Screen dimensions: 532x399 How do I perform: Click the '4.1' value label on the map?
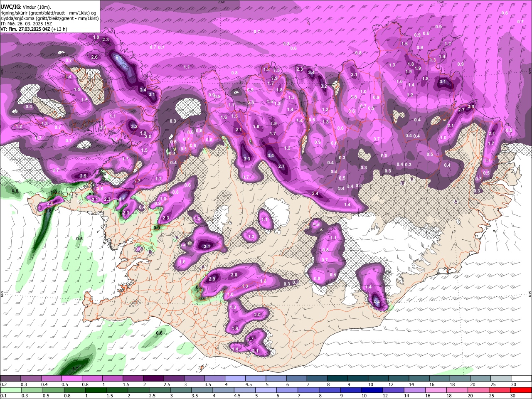(x=122, y=199)
